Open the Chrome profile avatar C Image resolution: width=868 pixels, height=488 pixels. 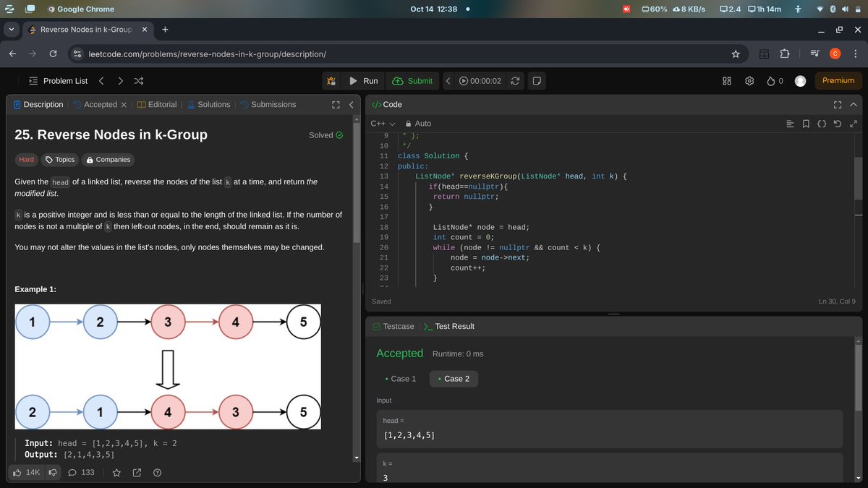[835, 54]
